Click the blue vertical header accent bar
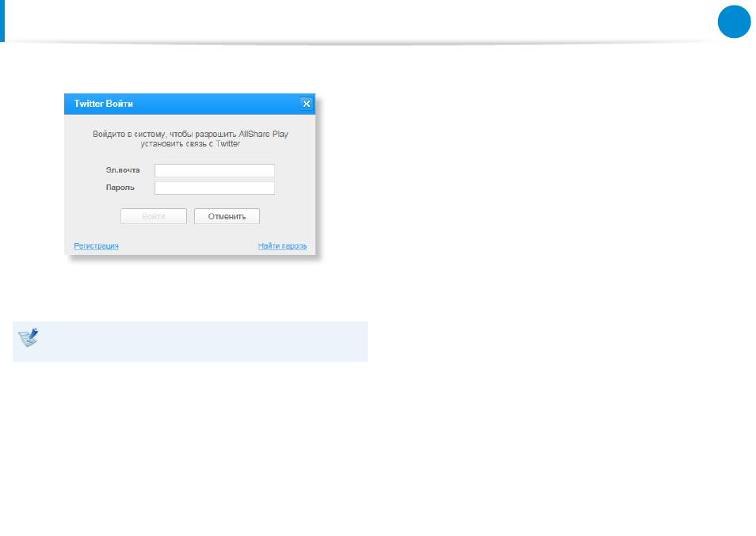This screenshot has height=536, width=756. pyautogui.click(x=2, y=21)
